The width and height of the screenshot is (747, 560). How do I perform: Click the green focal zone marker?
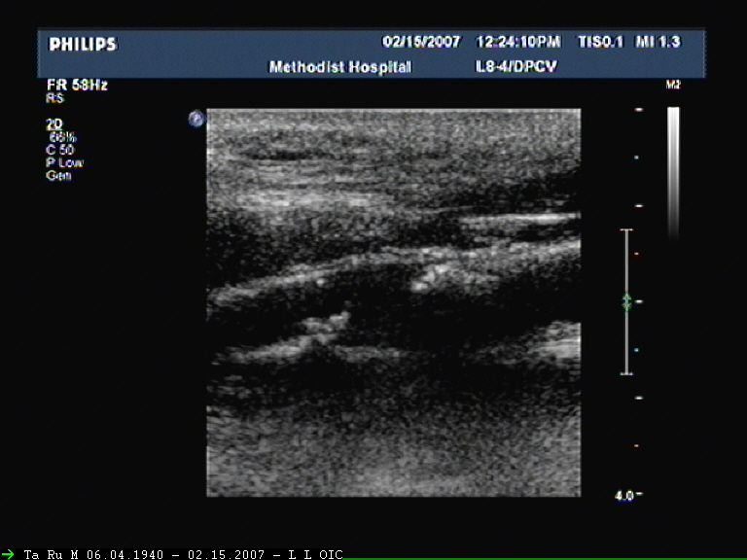[627, 302]
